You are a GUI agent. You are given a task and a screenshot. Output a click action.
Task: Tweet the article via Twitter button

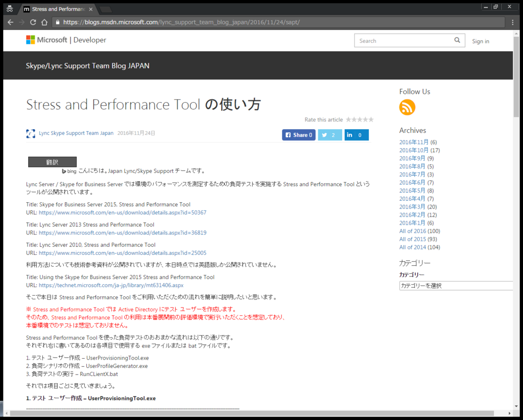(x=329, y=135)
